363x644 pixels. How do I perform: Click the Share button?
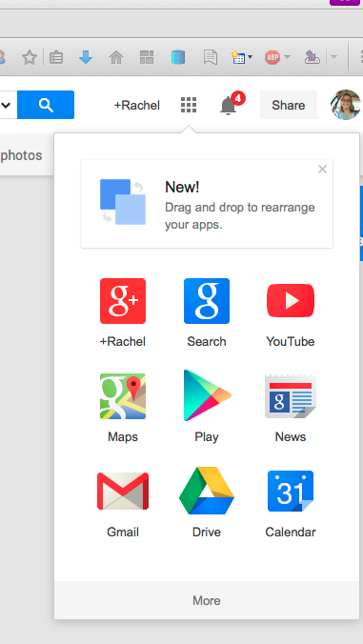(x=289, y=105)
